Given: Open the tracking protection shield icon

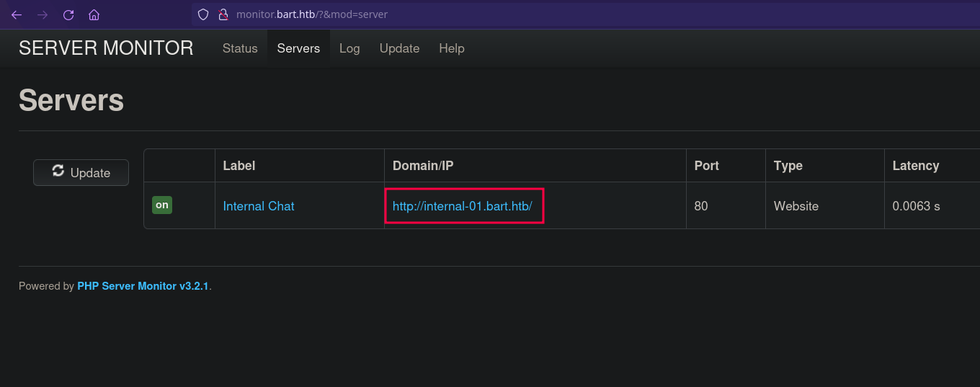Looking at the screenshot, I should 203,14.
